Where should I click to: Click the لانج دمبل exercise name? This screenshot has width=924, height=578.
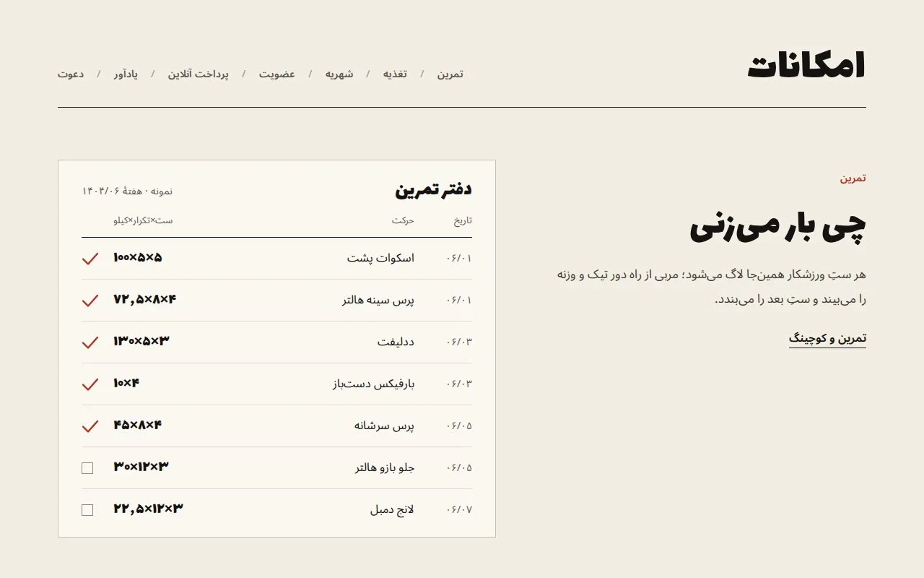(392, 509)
